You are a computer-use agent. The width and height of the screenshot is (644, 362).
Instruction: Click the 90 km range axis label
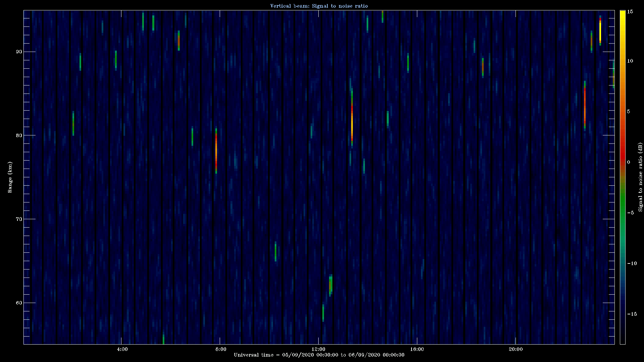pyautogui.click(x=19, y=52)
